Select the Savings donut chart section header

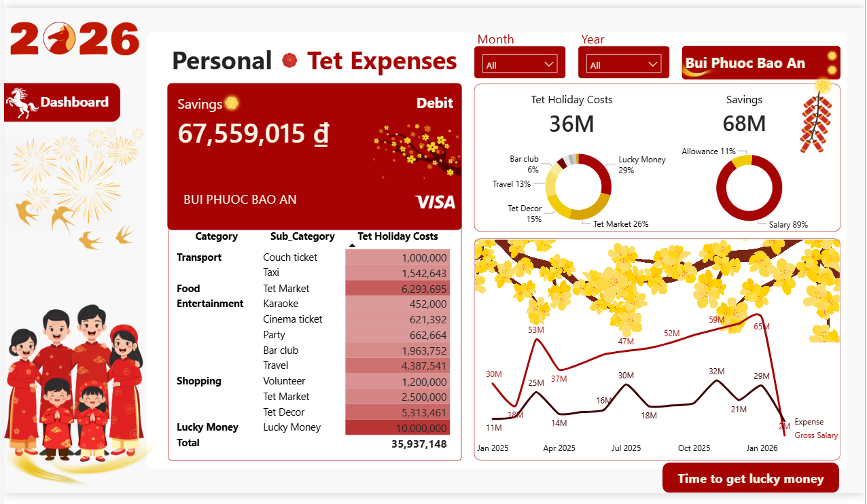pos(744,99)
